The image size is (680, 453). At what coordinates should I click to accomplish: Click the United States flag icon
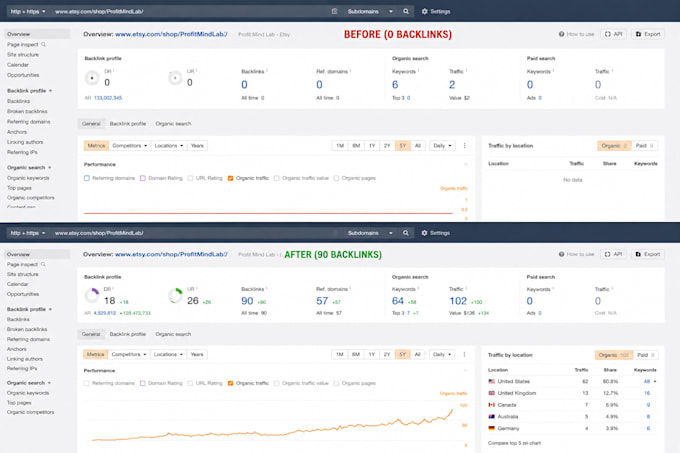pyautogui.click(x=491, y=381)
